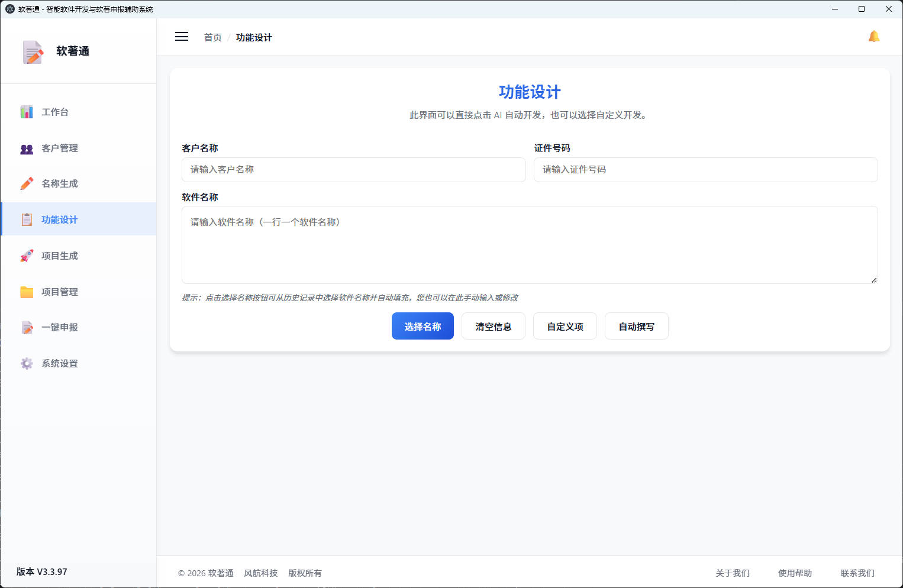Click the 功能设计 clipboard icon
The height and width of the screenshot is (588, 903).
click(x=27, y=219)
